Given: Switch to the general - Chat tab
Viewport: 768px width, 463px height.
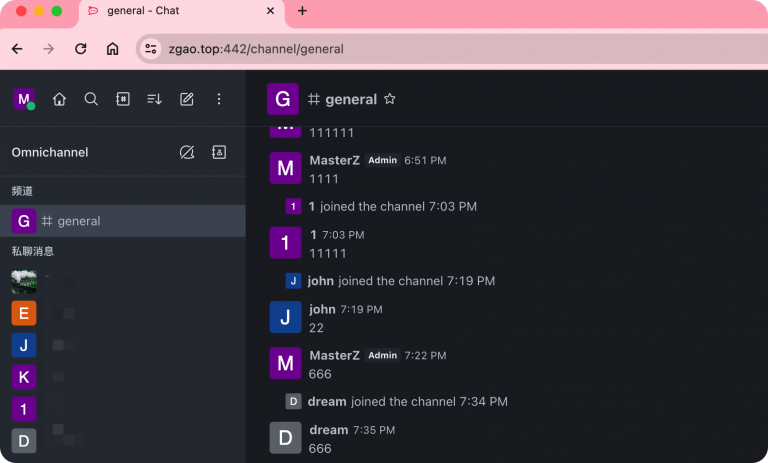Looking at the screenshot, I should [x=168, y=11].
